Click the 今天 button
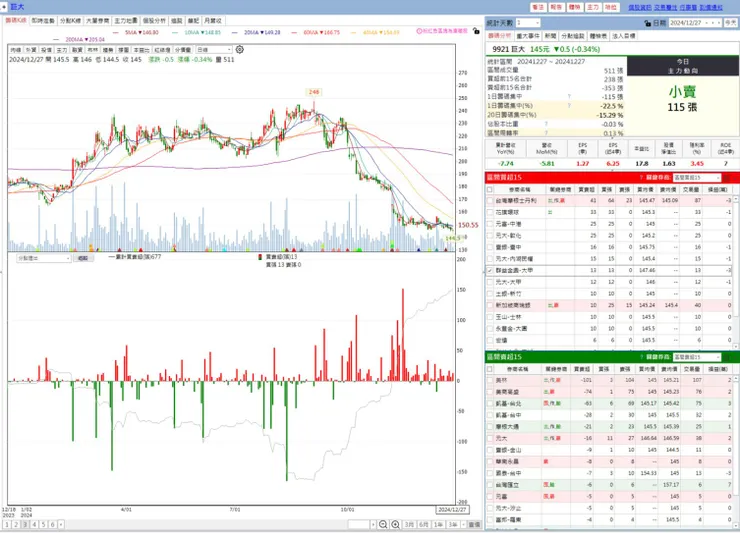Image resolution: width=740 pixels, height=533 pixels. tap(730, 23)
